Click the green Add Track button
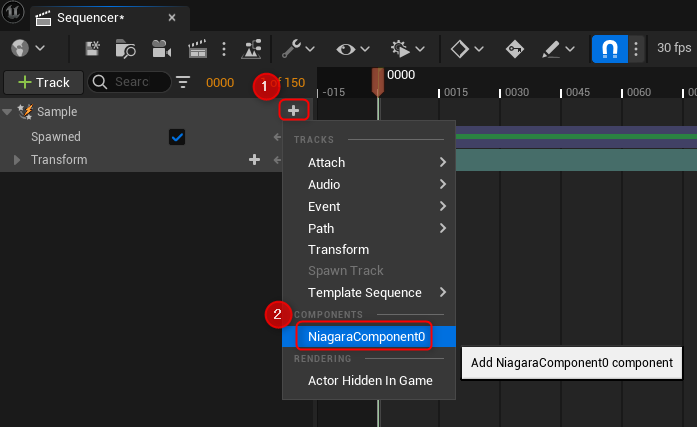Image resolution: width=697 pixels, height=427 pixels. click(x=42, y=82)
